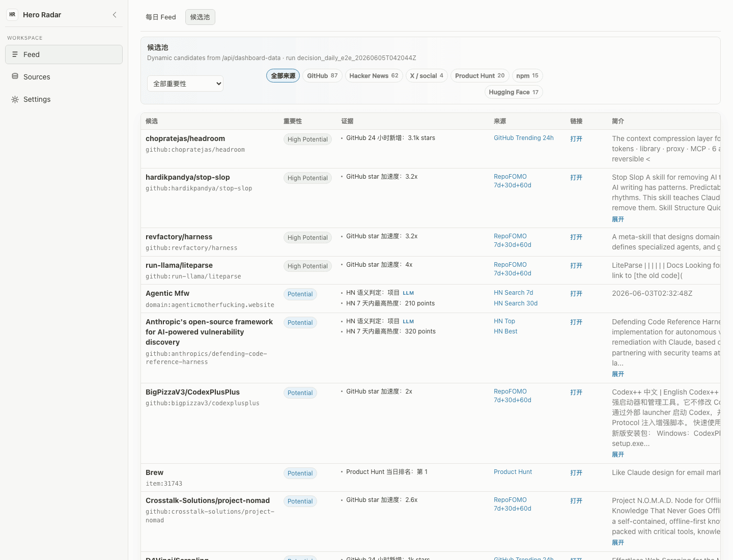Viewport: 733px width, 560px height.
Task: Click High Potential badge for chopratejas/headroom
Action: pyautogui.click(x=307, y=139)
